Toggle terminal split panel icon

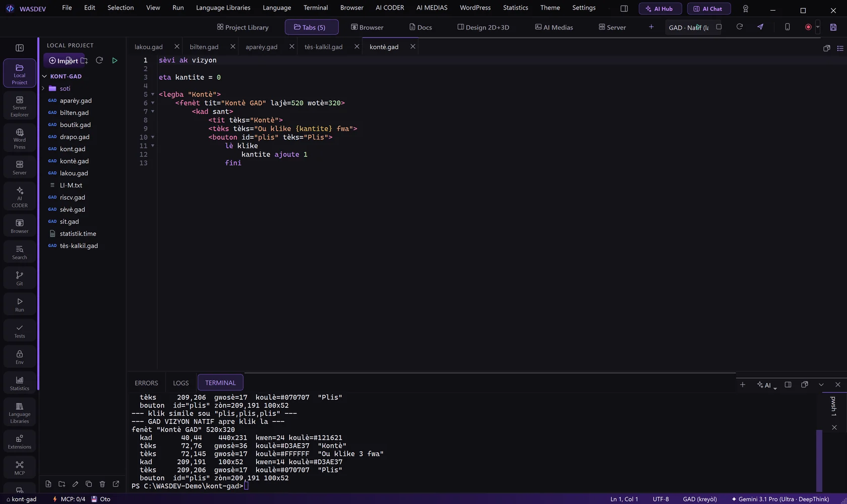point(788,385)
